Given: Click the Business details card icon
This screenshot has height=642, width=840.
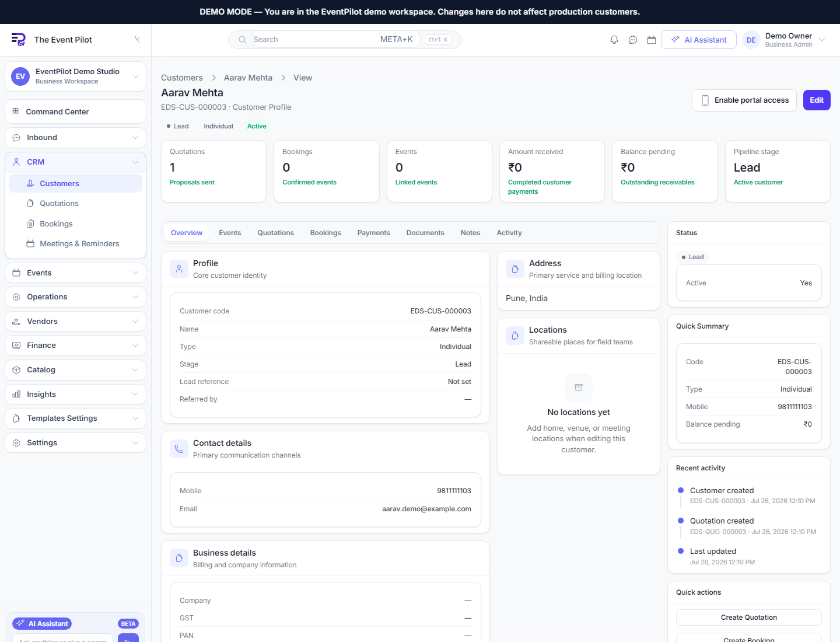Looking at the screenshot, I should click(179, 559).
